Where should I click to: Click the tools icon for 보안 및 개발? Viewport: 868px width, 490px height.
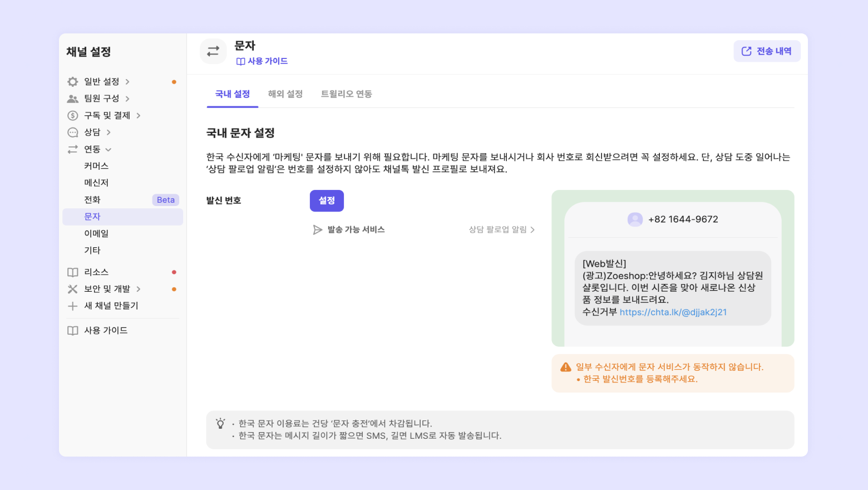(73, 289)
